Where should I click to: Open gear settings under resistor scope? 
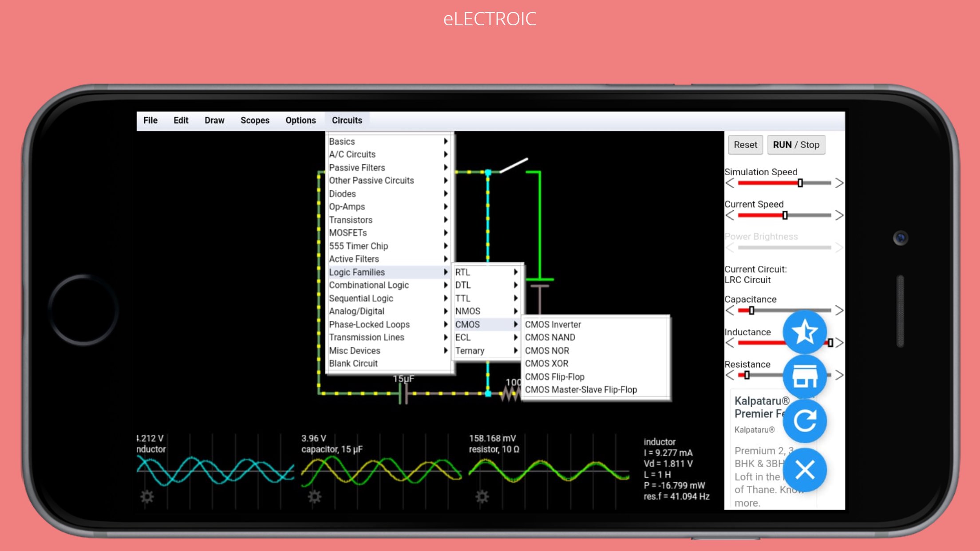tap(482, 496)
